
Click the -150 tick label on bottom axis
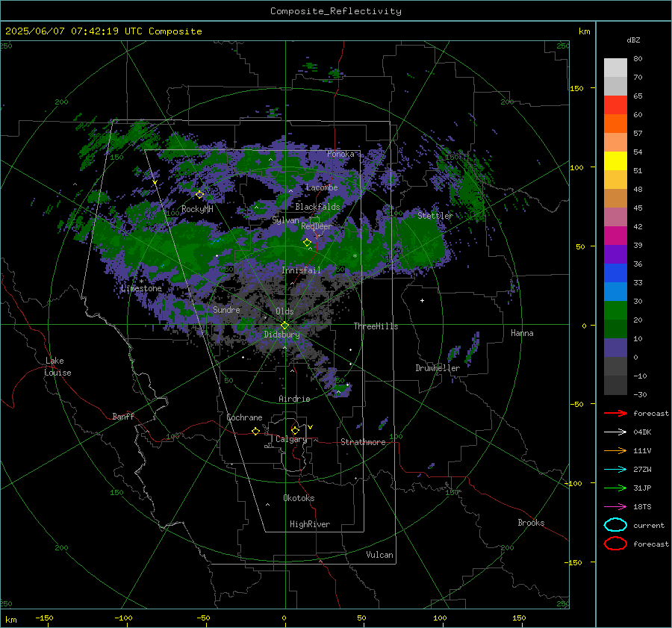coord(44,618)
